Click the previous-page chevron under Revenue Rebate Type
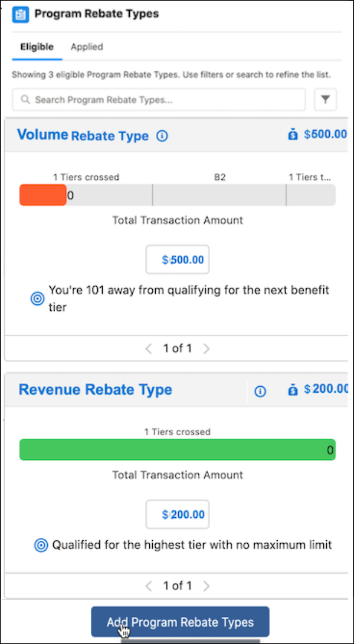Image resolution: width=354 pixels, height=644 pixels. tap(148, 586)
